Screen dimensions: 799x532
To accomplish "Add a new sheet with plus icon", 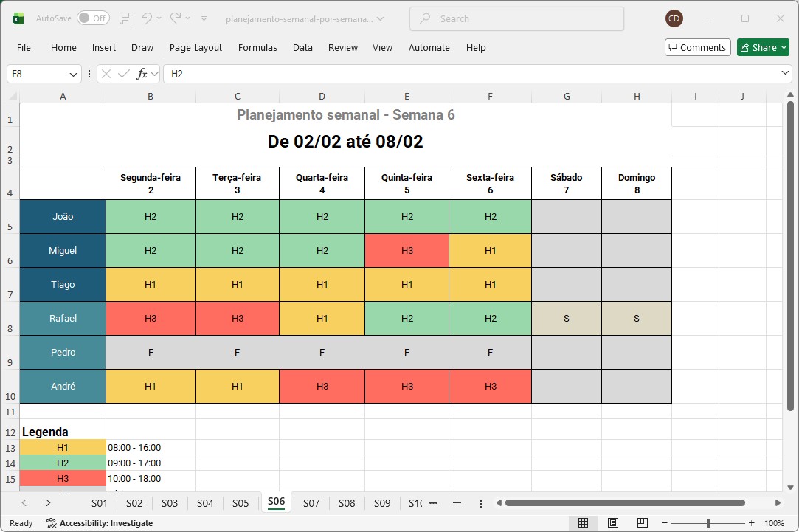I will [457, 503].
